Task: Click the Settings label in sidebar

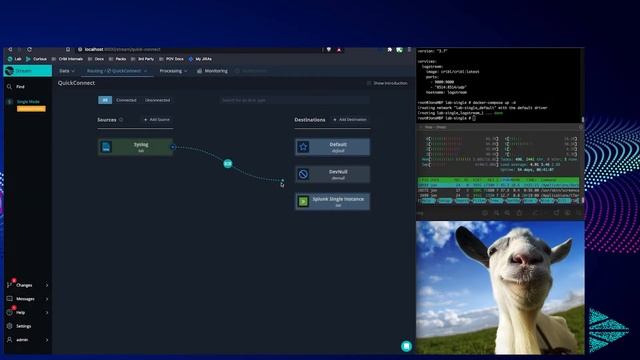Action: (x=24, y=326)
